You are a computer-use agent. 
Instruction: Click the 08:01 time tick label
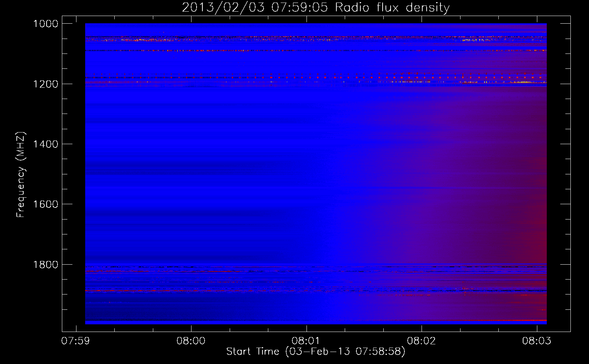[306, 341]
